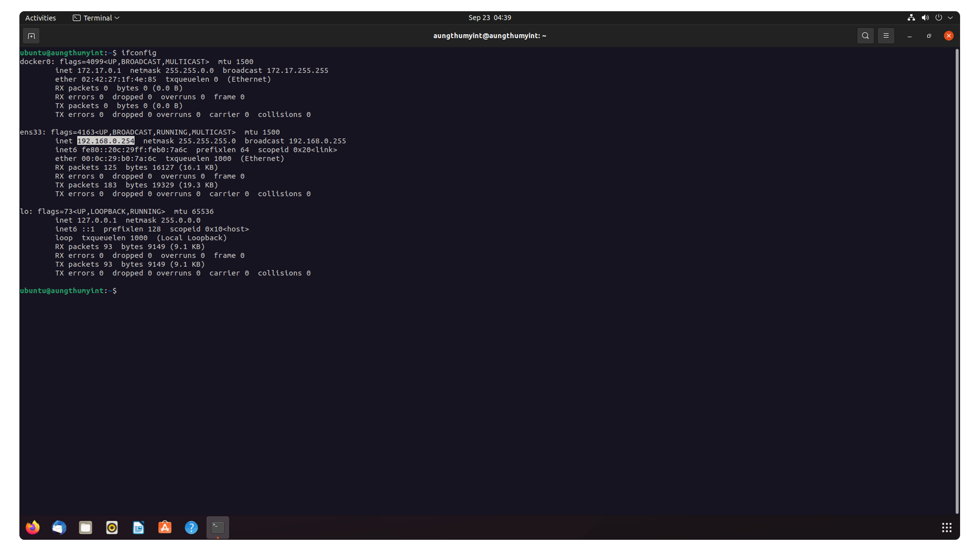Launch Firefox from the dock
This screenshot has width=980, height=551.
click(33, 528)
